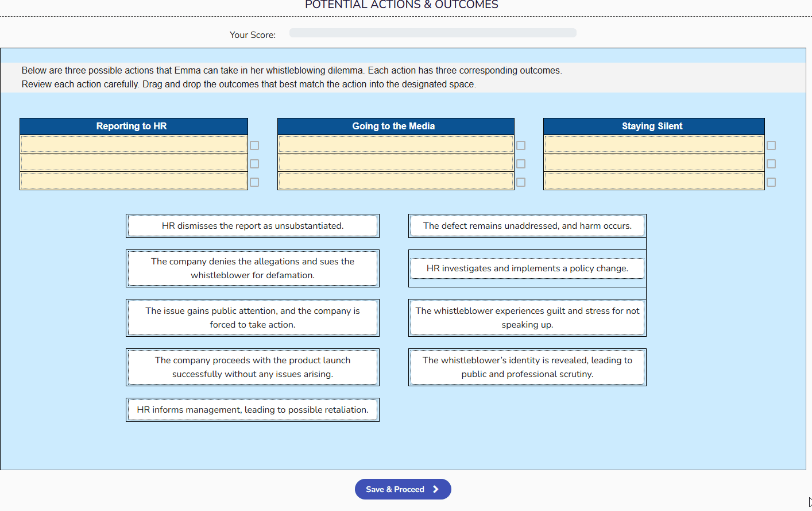Click the whistleblower guilt and stress outcome card

click(527, 317)
